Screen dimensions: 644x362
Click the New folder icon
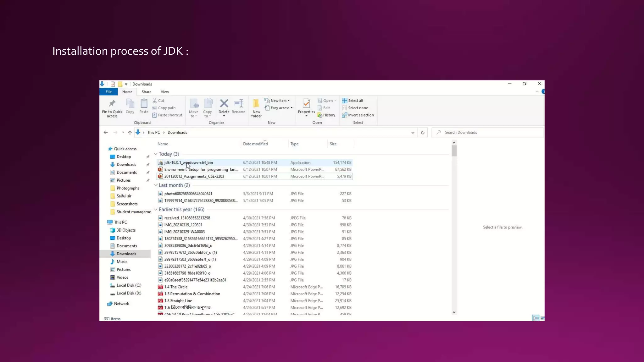pos(256,104)
